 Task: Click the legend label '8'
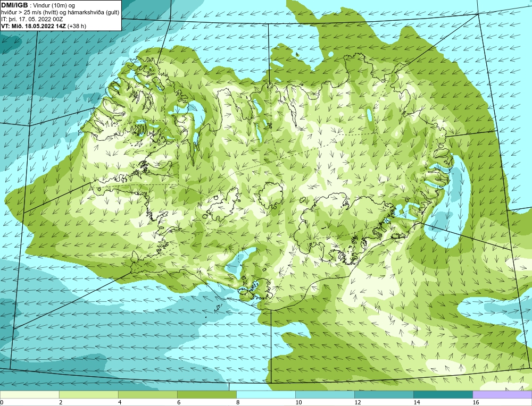(x=238, y=402)
